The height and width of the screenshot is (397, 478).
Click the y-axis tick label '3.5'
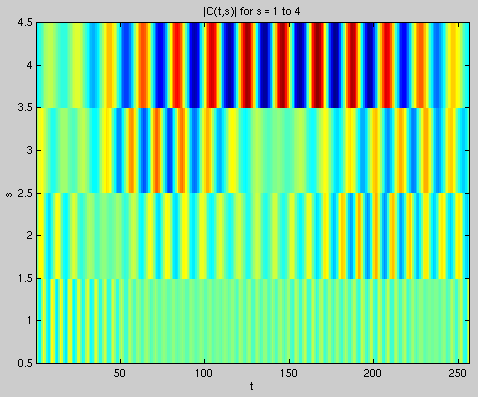coord(25,108)
